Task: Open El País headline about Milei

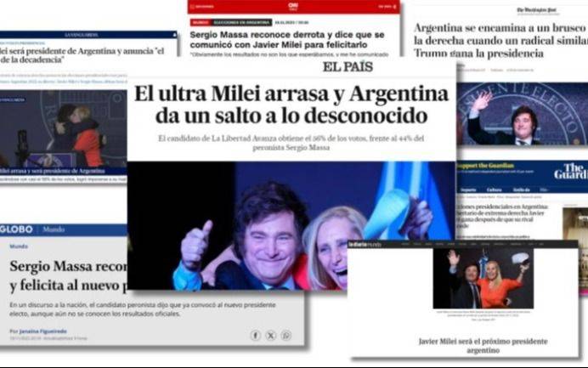Action: click(291, 105)
